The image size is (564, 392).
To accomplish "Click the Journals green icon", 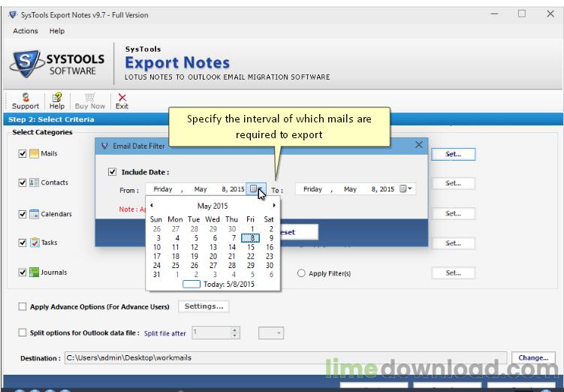I will pos(35,273).
